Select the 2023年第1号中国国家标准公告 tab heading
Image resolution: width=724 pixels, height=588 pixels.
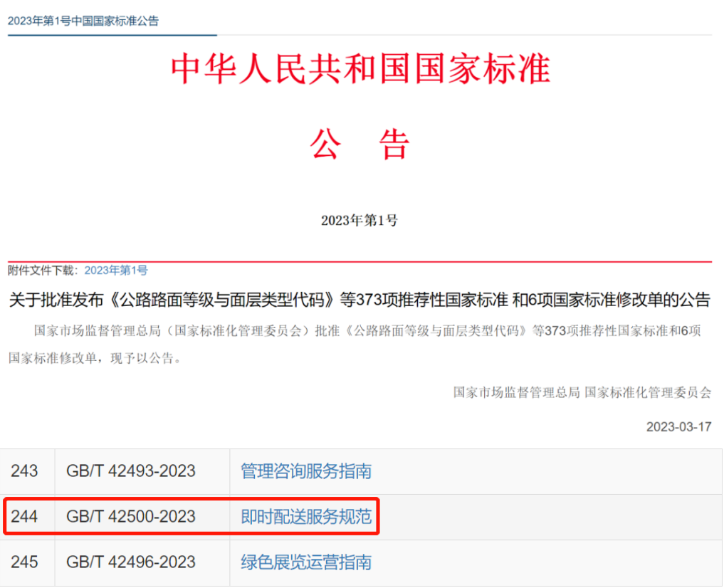click(x=83, y=21)
